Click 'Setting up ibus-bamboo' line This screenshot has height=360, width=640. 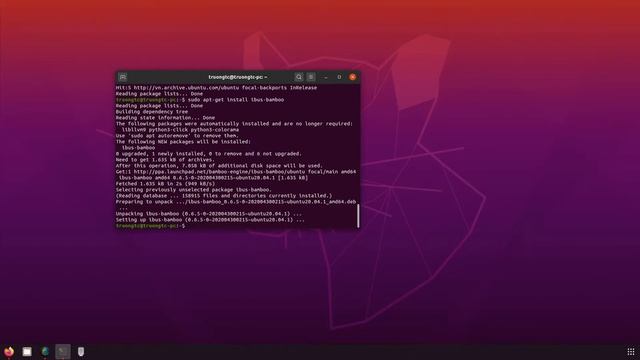tap(210, 220)
